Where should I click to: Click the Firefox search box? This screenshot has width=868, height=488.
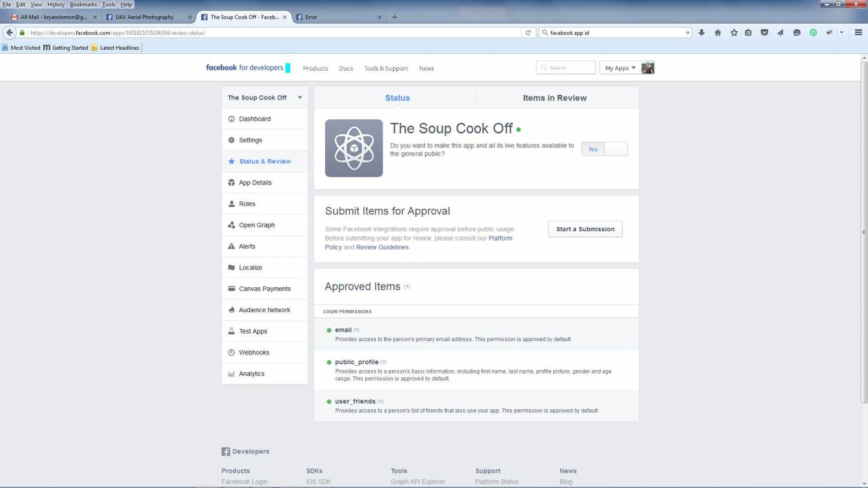coord(615,33)
